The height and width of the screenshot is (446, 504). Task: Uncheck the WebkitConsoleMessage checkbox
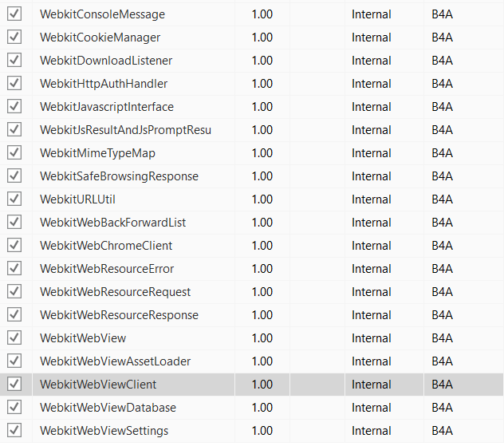pyautogui.click(x=14, y=14)
